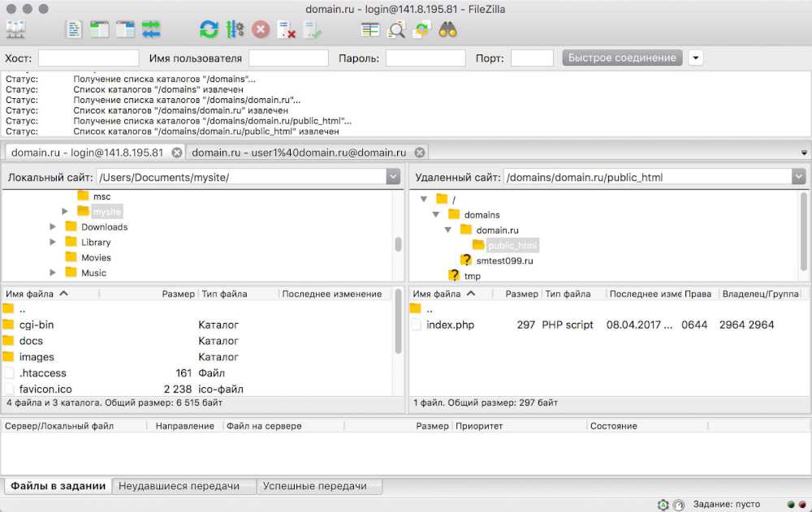Toggle local directory tree view
The width and height of the screenshot is (812, 512).
[x=100, y=30]
